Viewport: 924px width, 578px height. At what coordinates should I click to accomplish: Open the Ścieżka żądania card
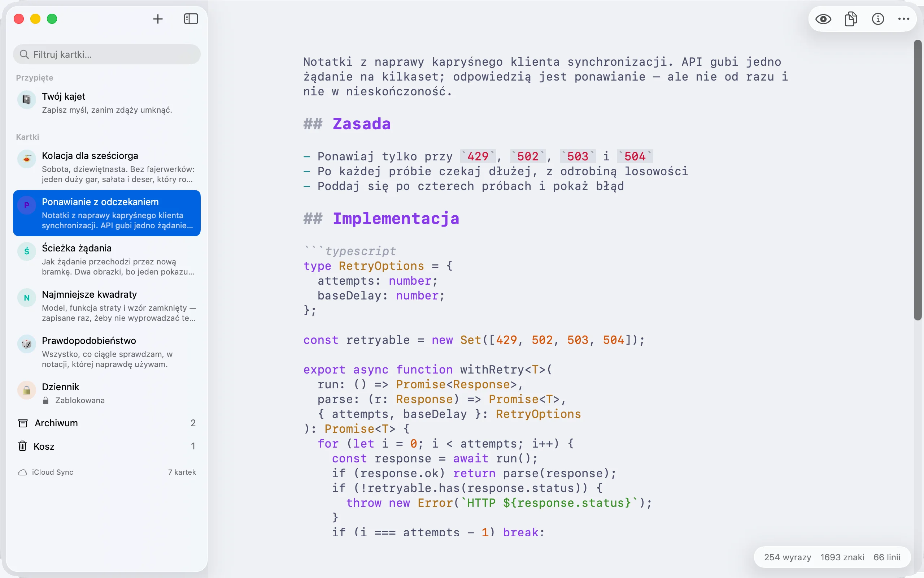pyautogui.click(x=107, y=260)
